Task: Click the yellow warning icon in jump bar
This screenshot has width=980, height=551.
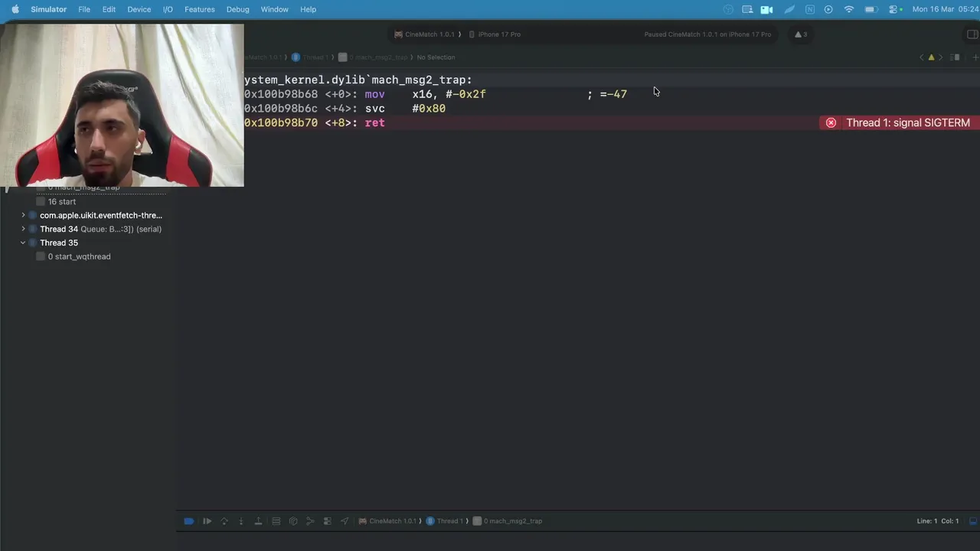Action: (x=931, y=57)
